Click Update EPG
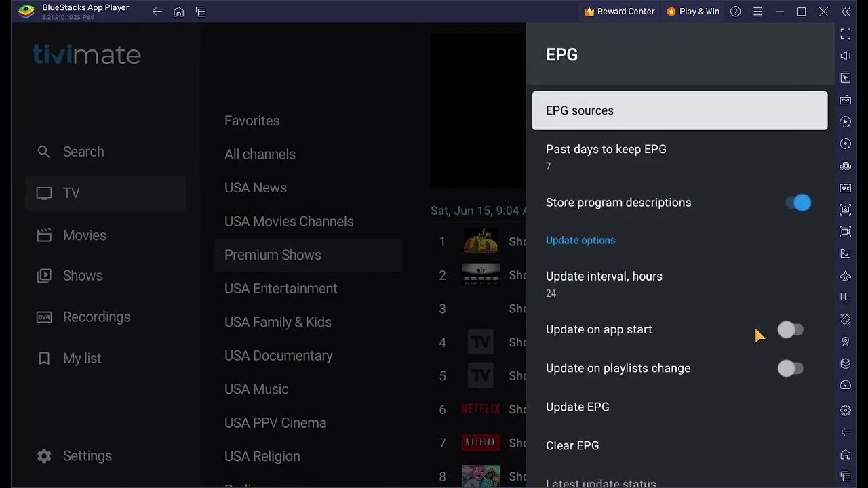 point(578,407)
